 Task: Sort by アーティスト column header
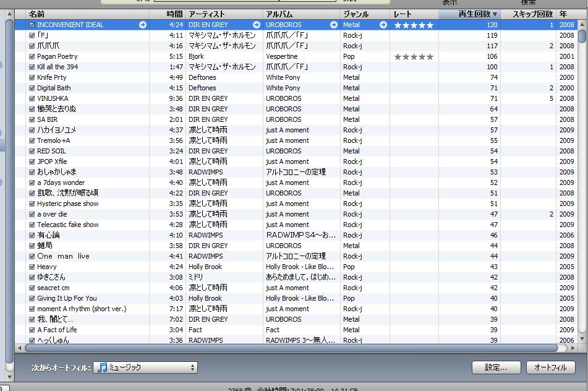(224, 14)
